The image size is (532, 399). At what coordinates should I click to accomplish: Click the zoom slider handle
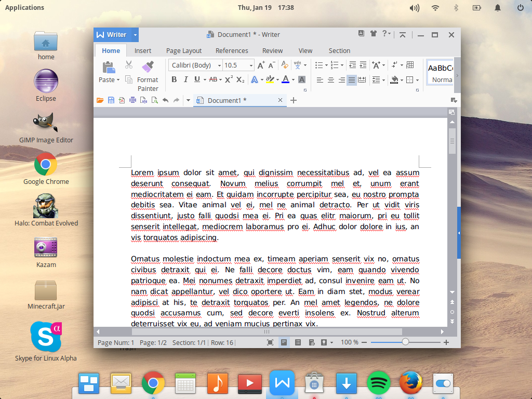pyautogui.click(x=405, y=342)
